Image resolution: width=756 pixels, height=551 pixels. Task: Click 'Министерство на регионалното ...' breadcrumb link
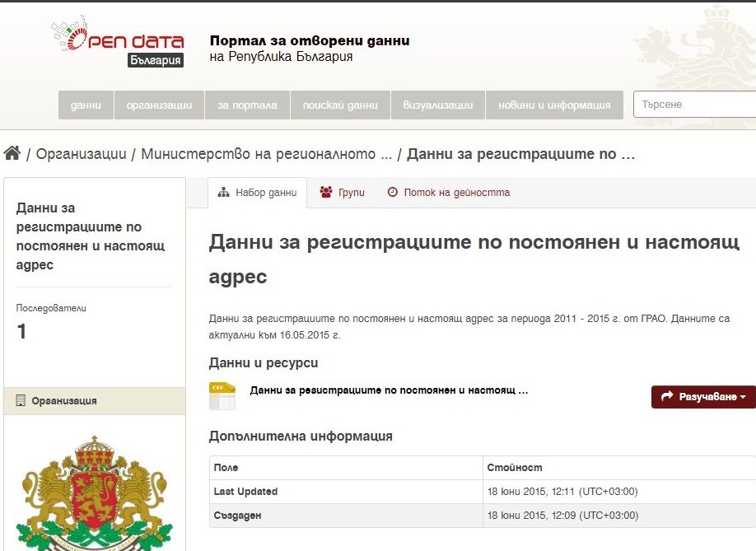[266, 154]
